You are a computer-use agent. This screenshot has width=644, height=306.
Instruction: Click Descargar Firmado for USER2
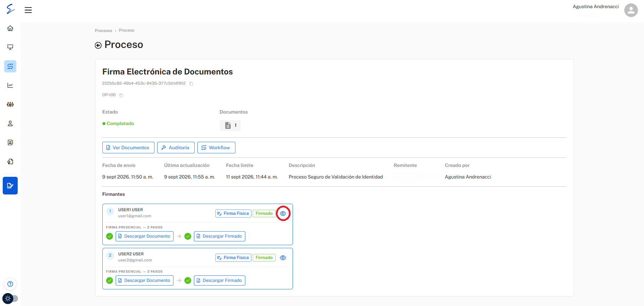click(219, 280)
